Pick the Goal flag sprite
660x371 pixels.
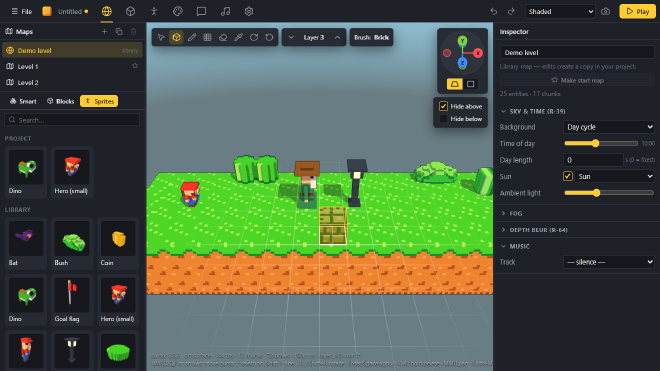pos(72,300)
